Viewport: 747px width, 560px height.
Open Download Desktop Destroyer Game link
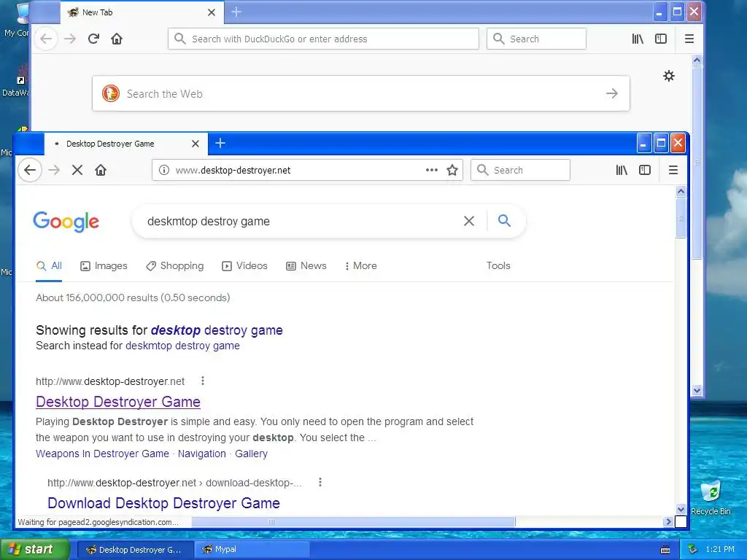click(164, 503)
